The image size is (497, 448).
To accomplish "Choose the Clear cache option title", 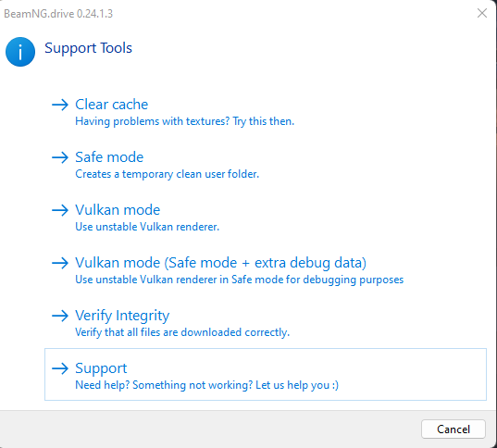I will coord(112,105).
